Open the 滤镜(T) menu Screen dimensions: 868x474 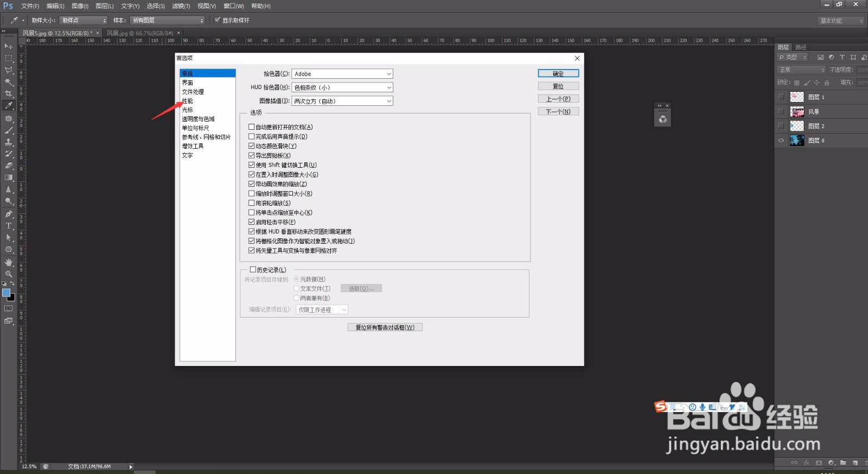[181, 6]
